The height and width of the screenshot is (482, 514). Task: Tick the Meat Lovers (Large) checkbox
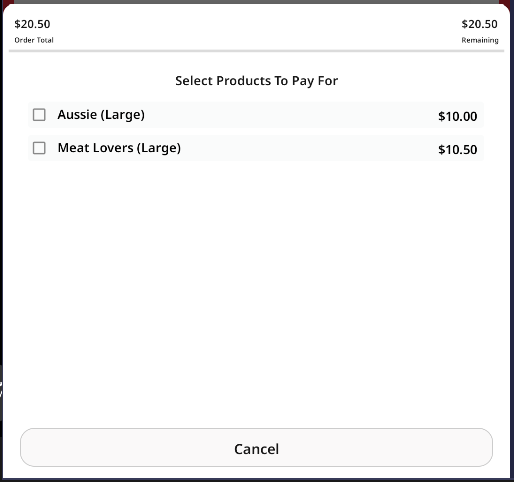pos(39,148)
